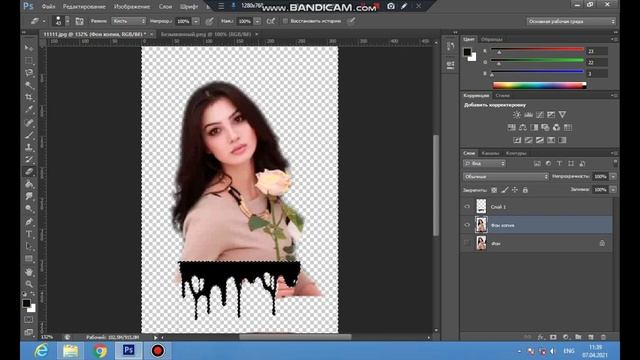The image size is (640, 360).
Task: Select the Healing Brush tool
Action: point(29,122)
